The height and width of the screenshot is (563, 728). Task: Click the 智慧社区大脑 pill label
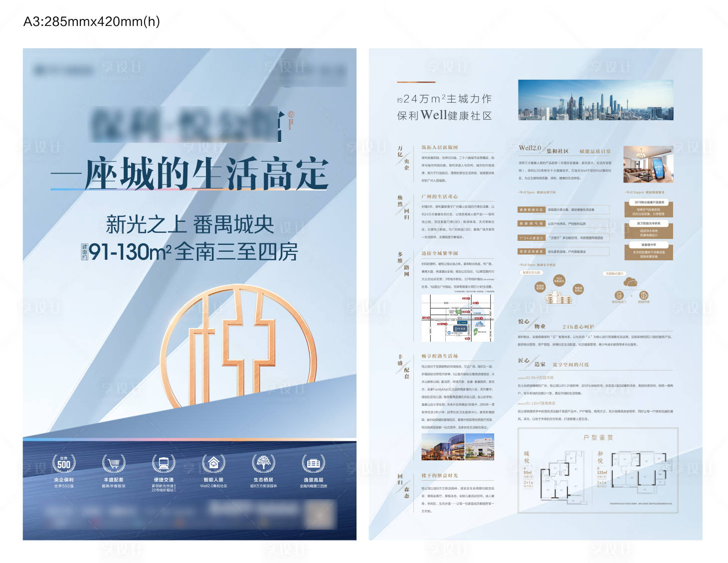pyautogui.click(x=532, y=273)
